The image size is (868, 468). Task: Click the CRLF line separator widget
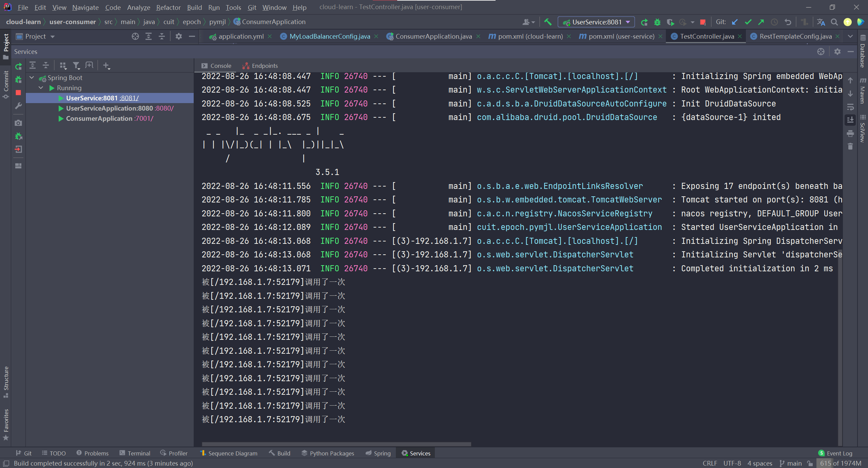tap(710, 463)
